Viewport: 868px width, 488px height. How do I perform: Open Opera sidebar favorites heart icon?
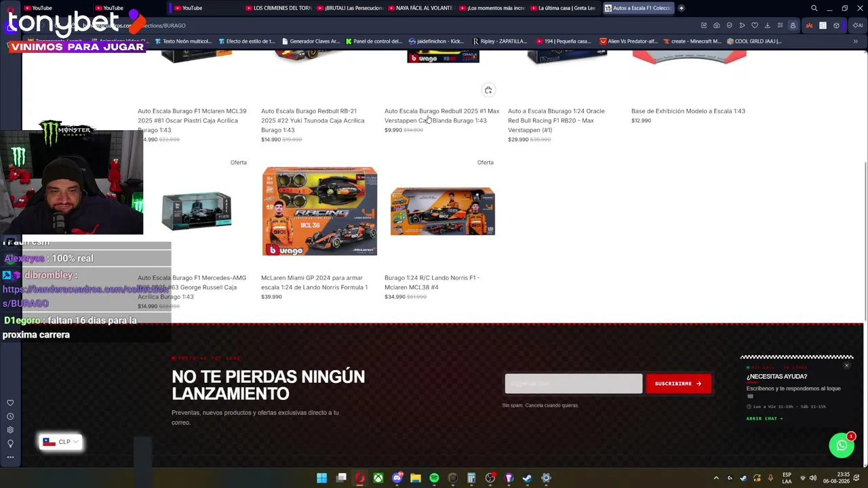pyautogui.click(x=10, y=403)
